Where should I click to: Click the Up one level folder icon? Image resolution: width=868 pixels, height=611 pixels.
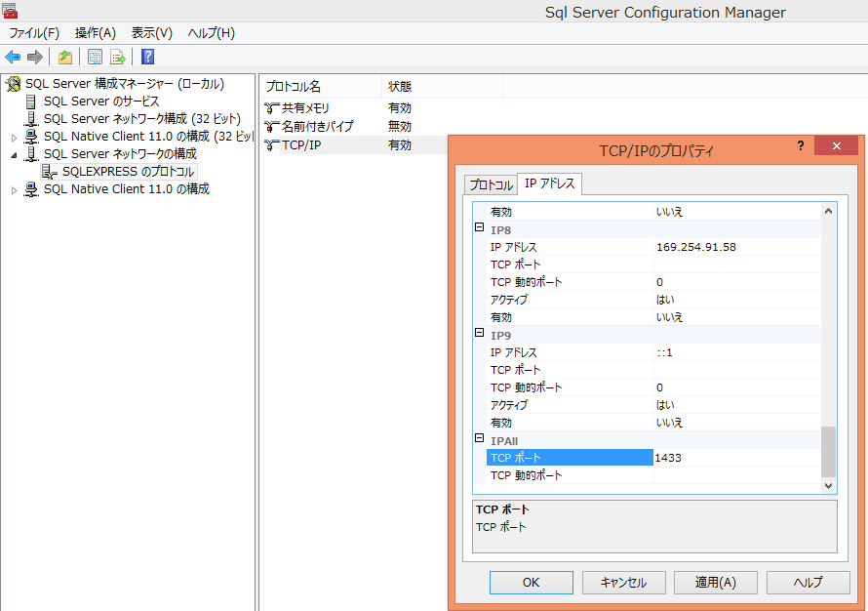click(x=65, y=57)
